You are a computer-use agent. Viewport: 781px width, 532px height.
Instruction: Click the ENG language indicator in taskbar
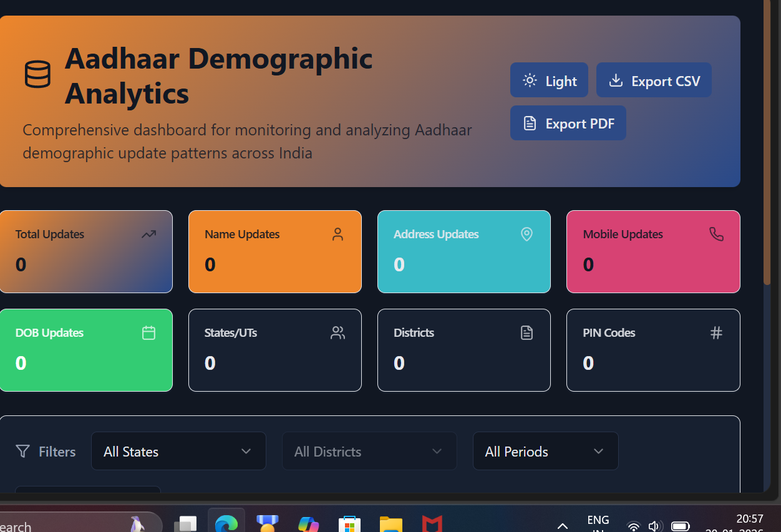tap(598, 520)
